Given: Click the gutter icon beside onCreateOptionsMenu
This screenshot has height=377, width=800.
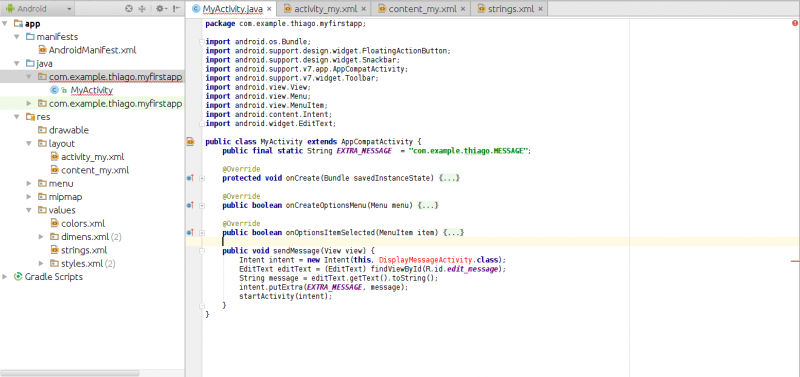Looking at the screenshot, I should click(190, 205).
